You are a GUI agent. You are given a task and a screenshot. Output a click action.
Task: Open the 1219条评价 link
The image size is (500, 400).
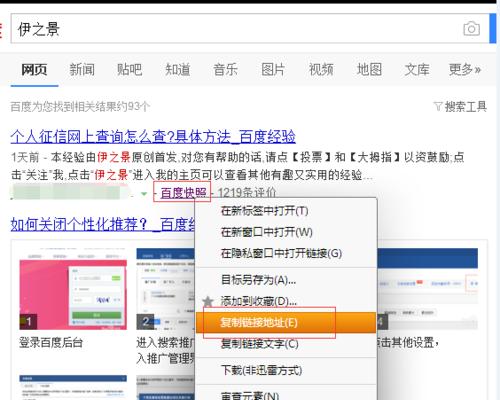[x=247, y=193]
